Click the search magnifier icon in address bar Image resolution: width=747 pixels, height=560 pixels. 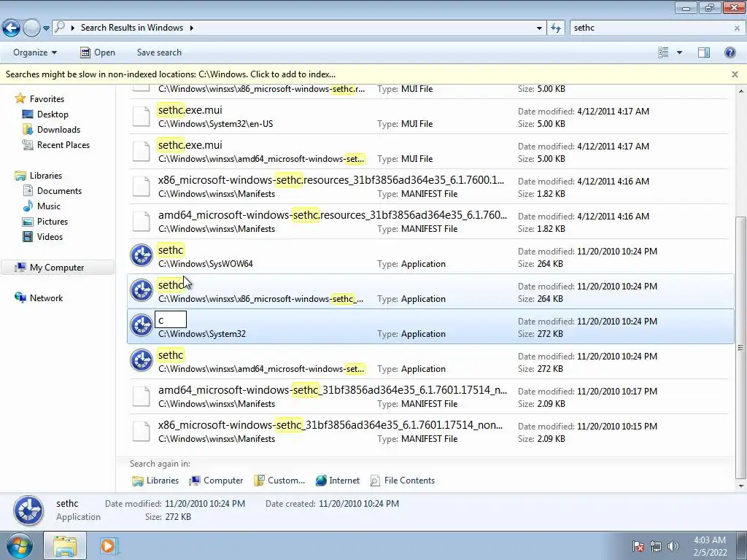click(x=60, y=28)
